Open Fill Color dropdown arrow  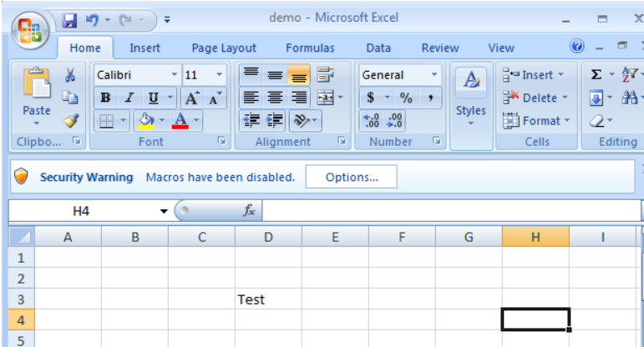[162, 121]
